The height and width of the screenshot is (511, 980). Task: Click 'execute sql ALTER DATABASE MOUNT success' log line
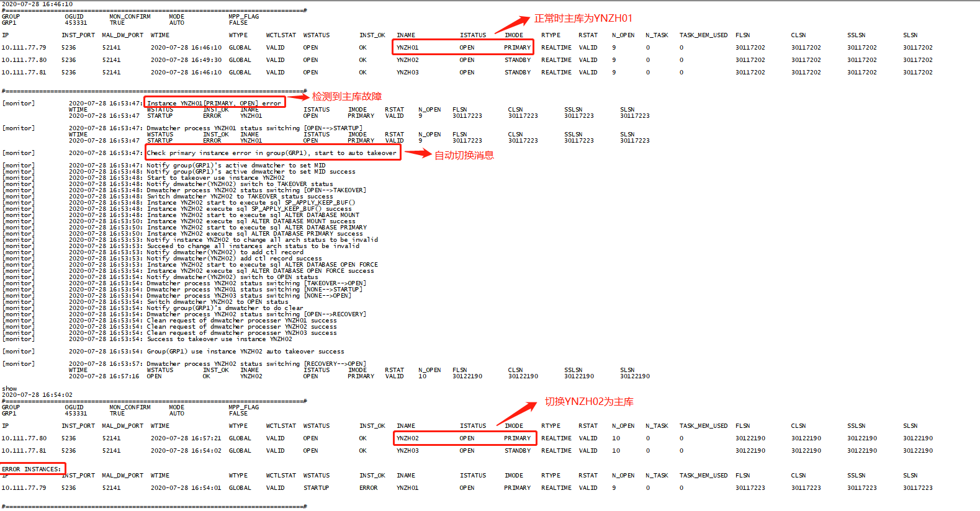coord(251,221)
